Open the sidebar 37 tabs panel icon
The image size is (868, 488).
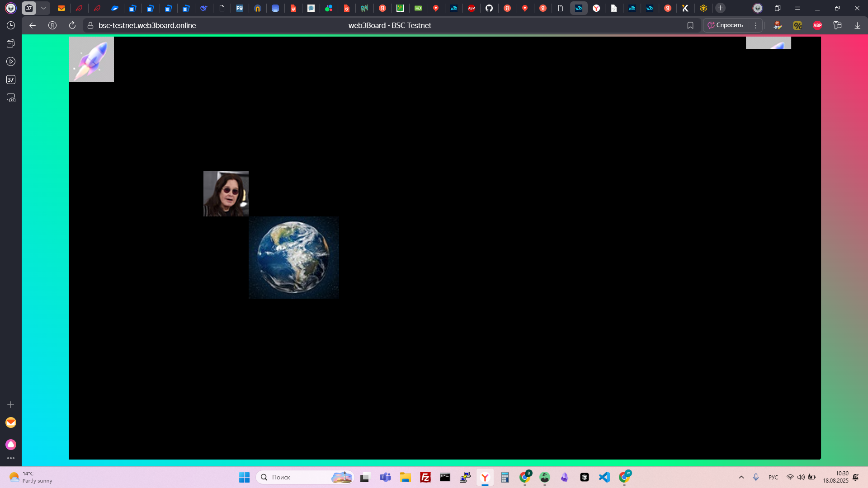(x=11, y=80)
